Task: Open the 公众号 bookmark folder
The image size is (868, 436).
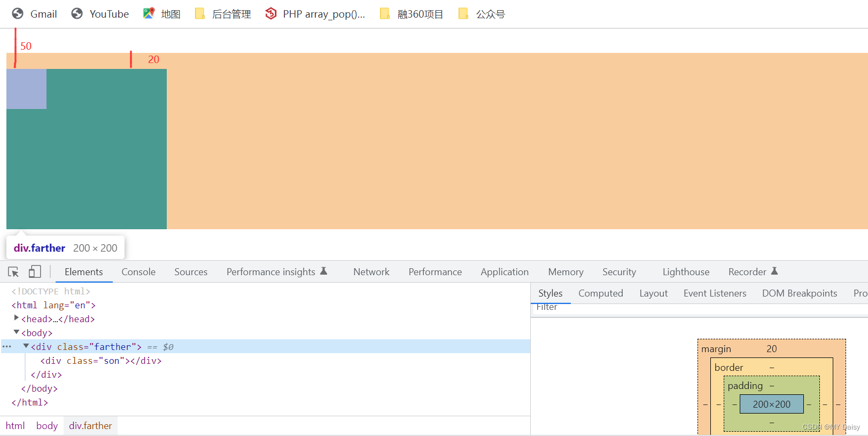Action: pos(482,14)
